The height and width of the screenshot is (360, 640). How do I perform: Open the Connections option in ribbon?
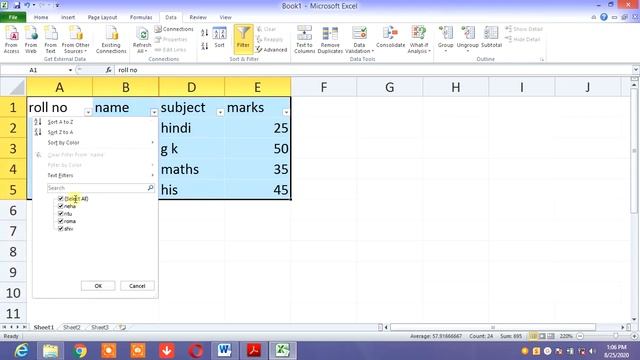tap(174, 29)
